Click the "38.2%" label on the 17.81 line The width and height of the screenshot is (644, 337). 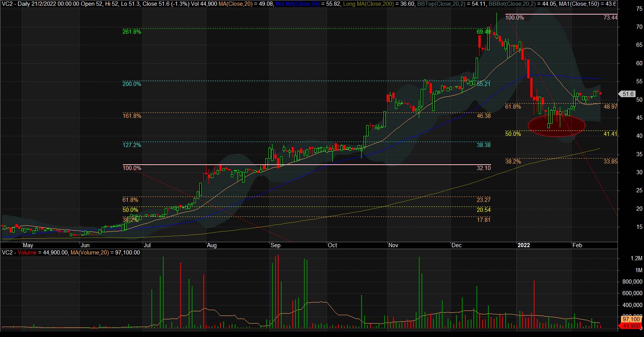pos(130,220)
